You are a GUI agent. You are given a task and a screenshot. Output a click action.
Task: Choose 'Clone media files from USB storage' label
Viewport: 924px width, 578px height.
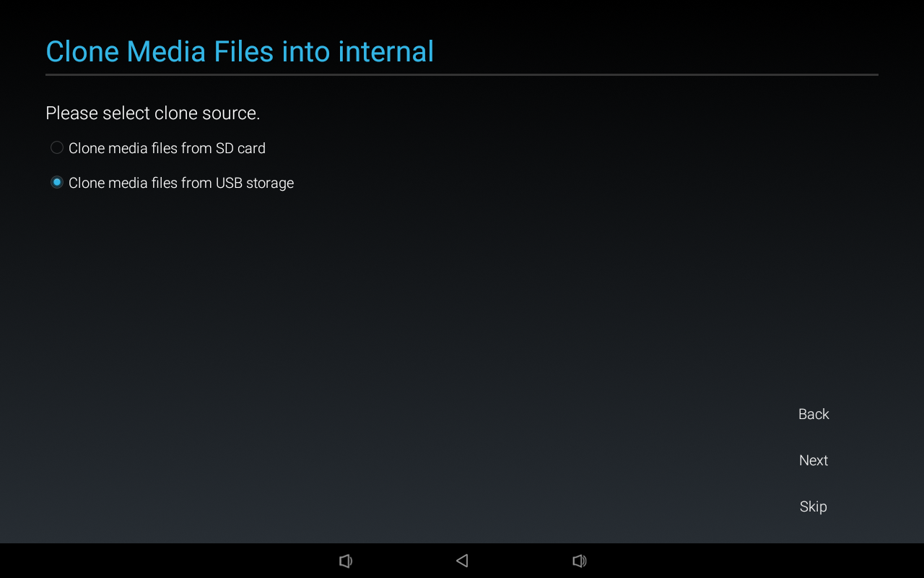181,183
